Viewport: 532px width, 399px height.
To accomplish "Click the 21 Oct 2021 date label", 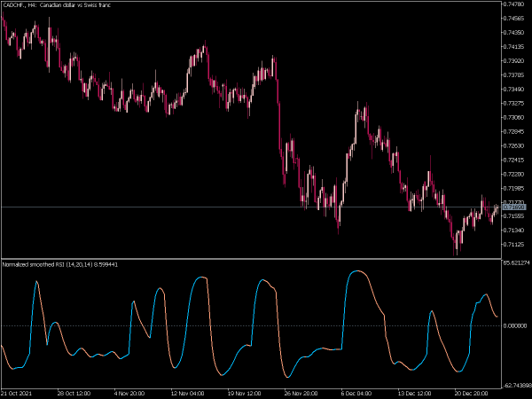I will coord(17,393).
